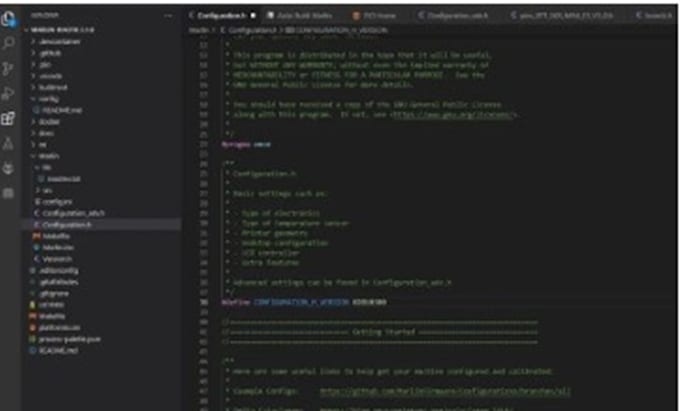Open the Testing beaker icon
The image size is (680, 411).
[x=8, y=144]
